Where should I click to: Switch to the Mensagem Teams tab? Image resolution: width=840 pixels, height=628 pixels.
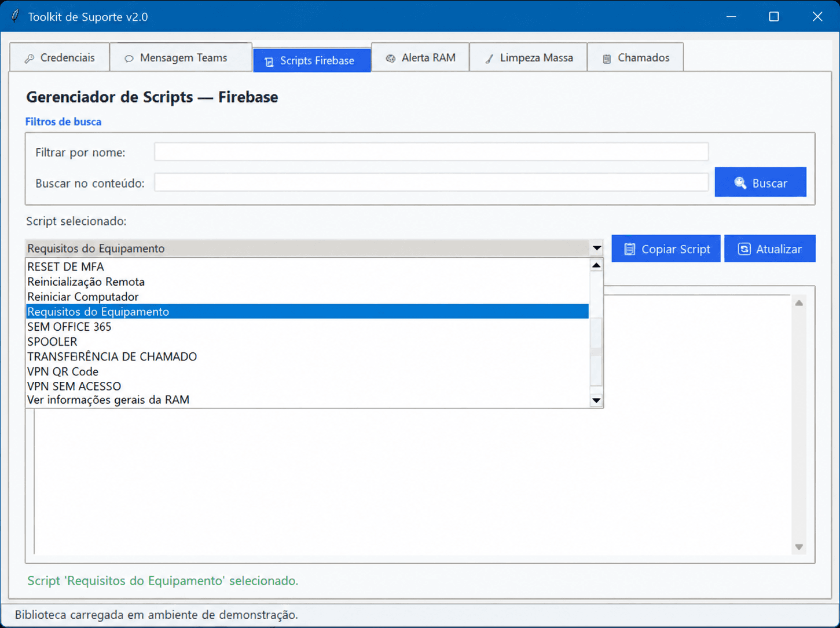(x=181, y=57)
